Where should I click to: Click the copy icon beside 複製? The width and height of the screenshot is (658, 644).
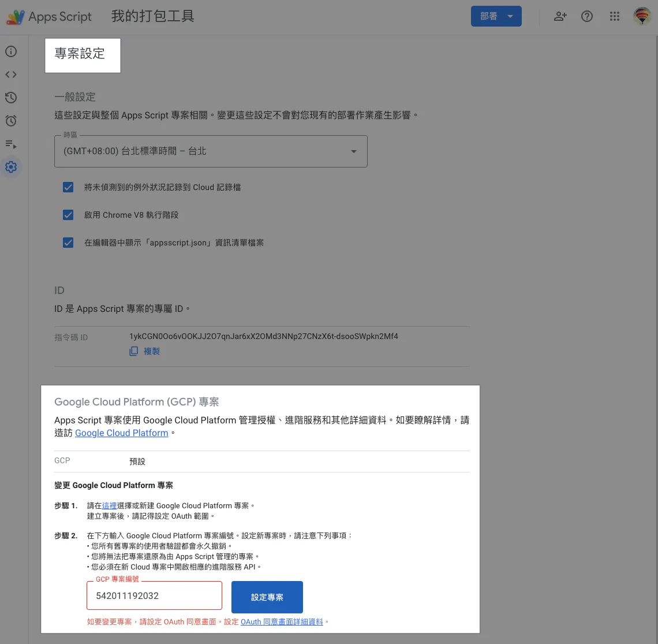pyautogui.click(x=134, y=351)
